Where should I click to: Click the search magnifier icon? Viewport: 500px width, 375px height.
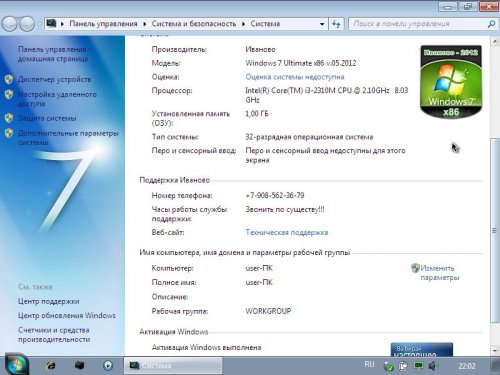[x=491, y=24]
